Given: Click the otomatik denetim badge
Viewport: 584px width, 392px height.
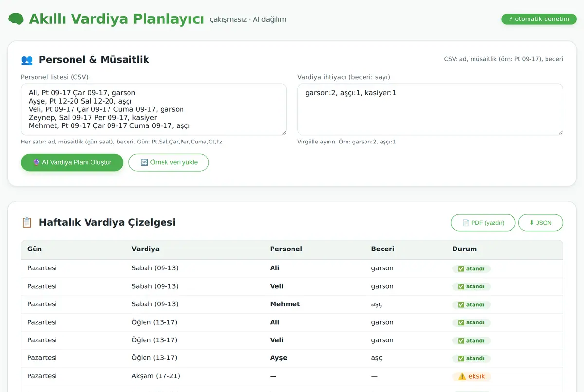Looking at the screenshot, I should point(539,19).
